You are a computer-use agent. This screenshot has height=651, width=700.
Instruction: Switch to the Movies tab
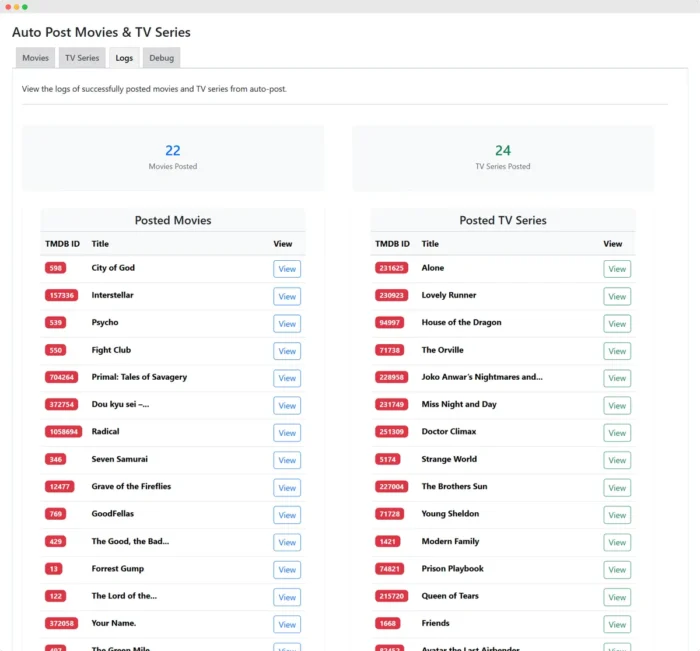coord(35,58)
